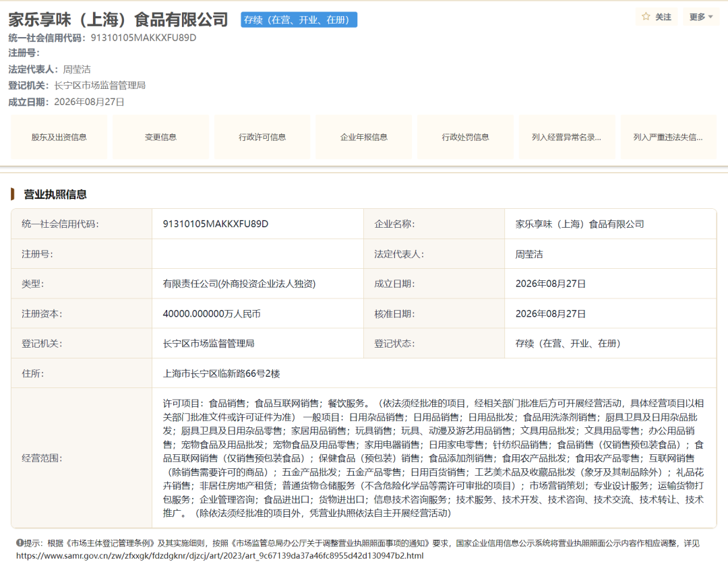
Task: Click the 类型 value 有限责任公司(外商投资企业法人独资)
Action: coord(239,284)
